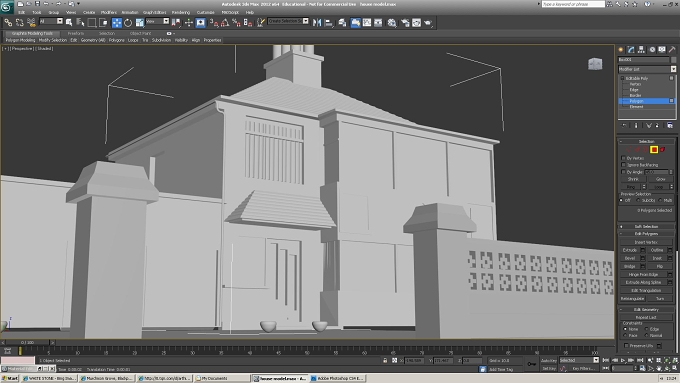Click the ViewCube in the viewport
This screenshot has height=383, width=680.
595,64
